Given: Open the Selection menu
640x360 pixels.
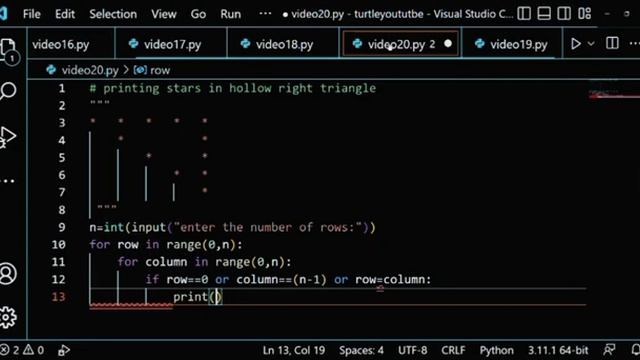Looking at the screenshot, I should 113,14.
